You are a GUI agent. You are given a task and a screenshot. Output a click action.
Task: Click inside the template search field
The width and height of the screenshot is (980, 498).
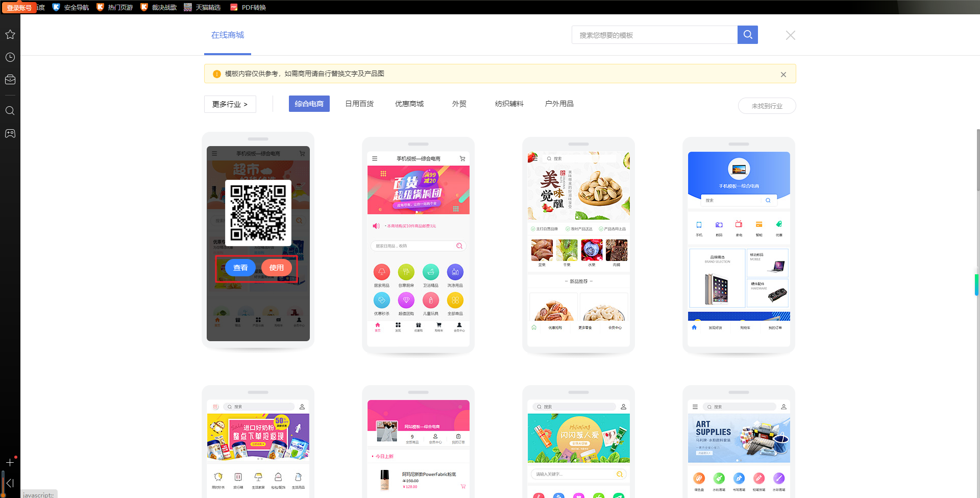click(x=655, y=35)
